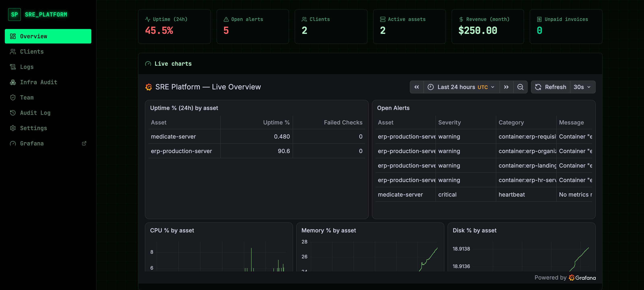
Task: Click the Live charts gauge icon
Action: pos(148,64)
